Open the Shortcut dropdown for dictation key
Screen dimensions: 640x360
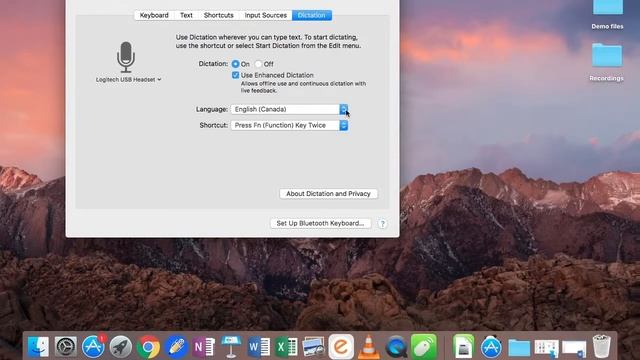[289, 125]
